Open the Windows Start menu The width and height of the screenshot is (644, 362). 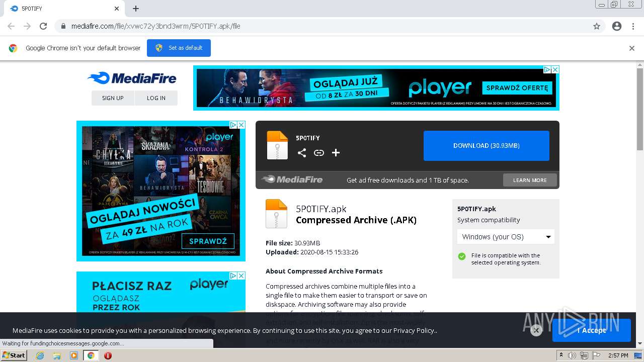point(14,355)
